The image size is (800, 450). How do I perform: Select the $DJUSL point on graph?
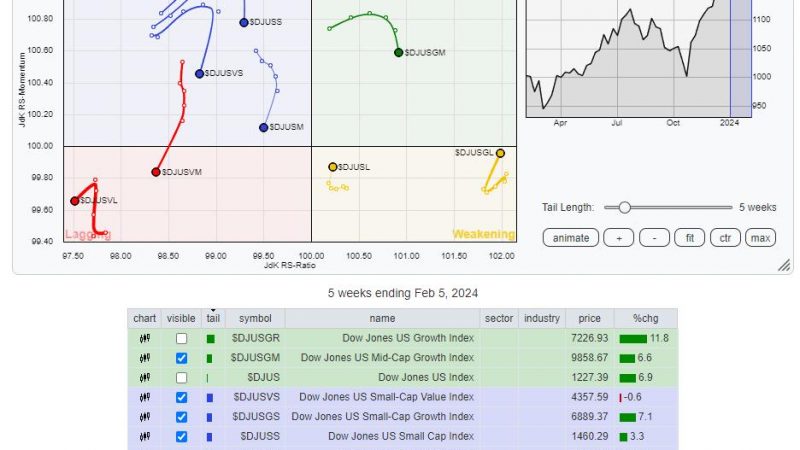pyautogui.click(x=333, y=167)
